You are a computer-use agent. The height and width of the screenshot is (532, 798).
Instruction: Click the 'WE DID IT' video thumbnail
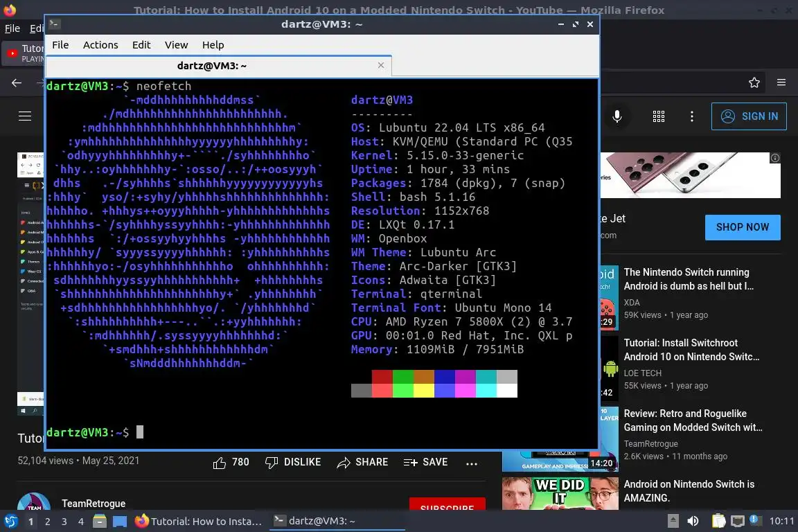pos(560,493)
